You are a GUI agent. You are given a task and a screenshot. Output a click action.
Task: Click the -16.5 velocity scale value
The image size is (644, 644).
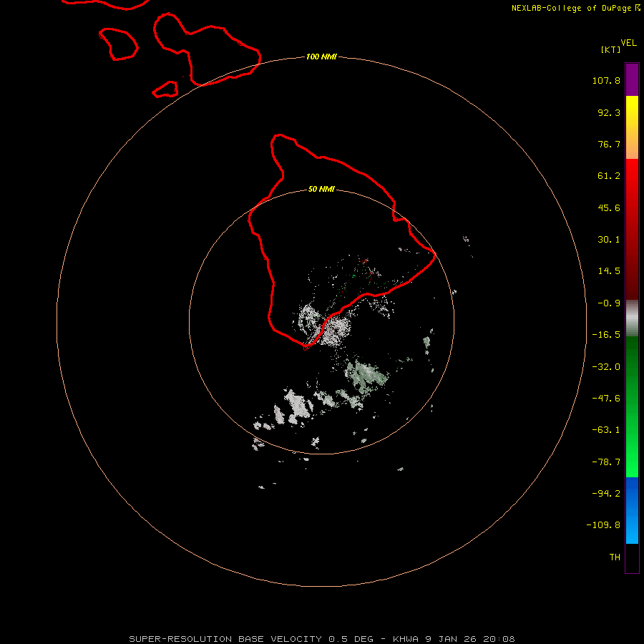[x=606, y=335]
